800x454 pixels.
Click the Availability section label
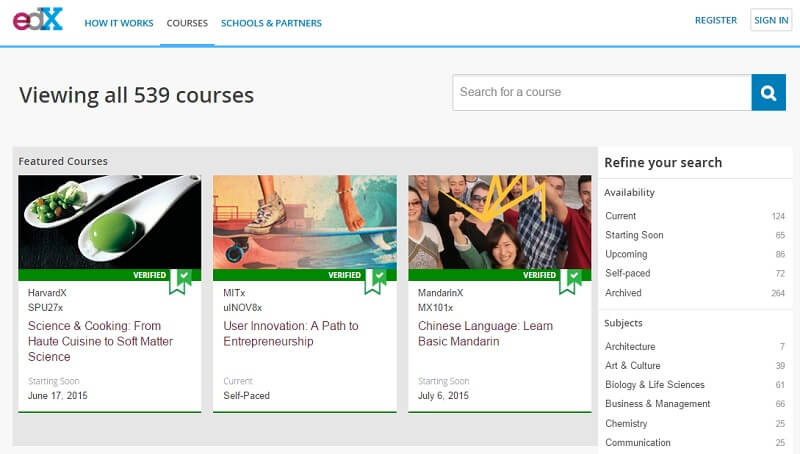(630, 193)
